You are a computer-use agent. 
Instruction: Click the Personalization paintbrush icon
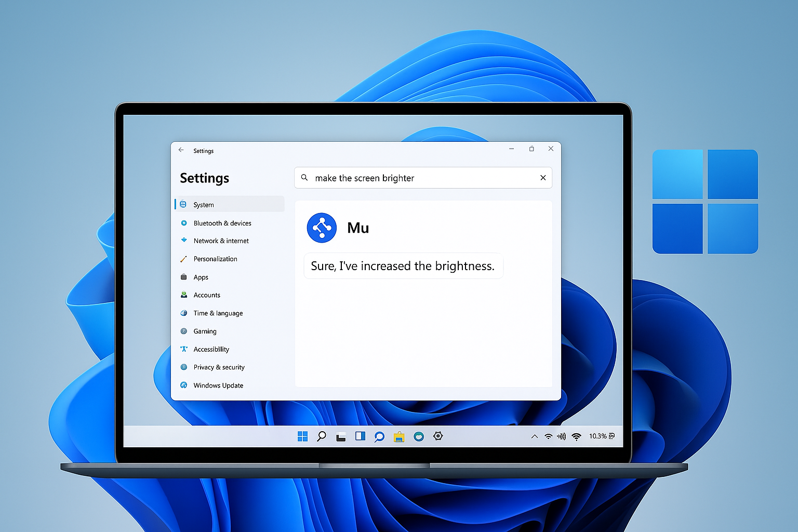183,259
